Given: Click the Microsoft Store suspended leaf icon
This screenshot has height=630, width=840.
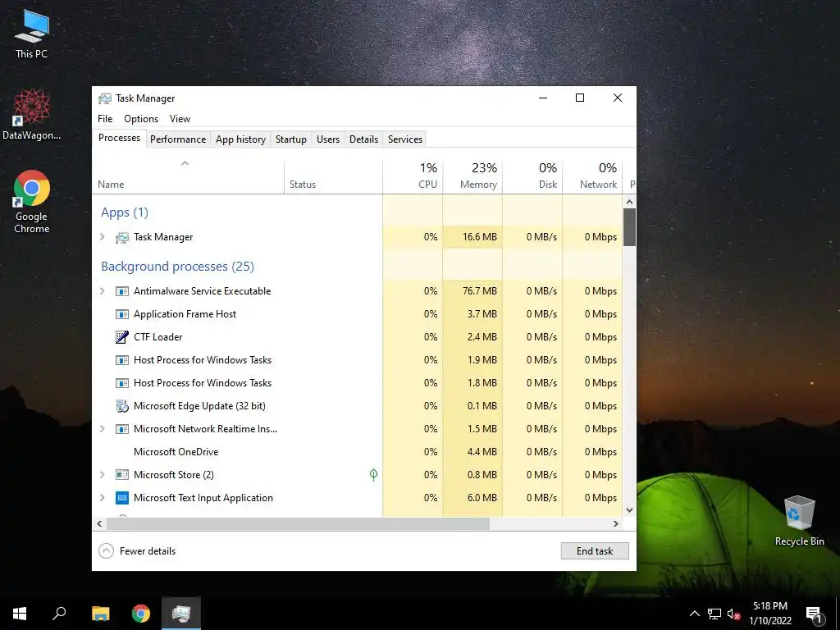Looking at the screenshot, I should coord(373,475).
